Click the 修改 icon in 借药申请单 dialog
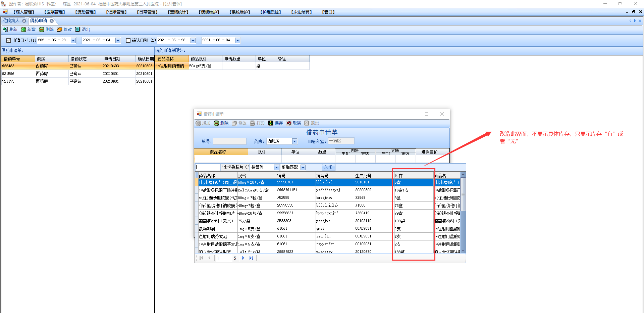Screen dimensions: 644x313 pos(234,123)
